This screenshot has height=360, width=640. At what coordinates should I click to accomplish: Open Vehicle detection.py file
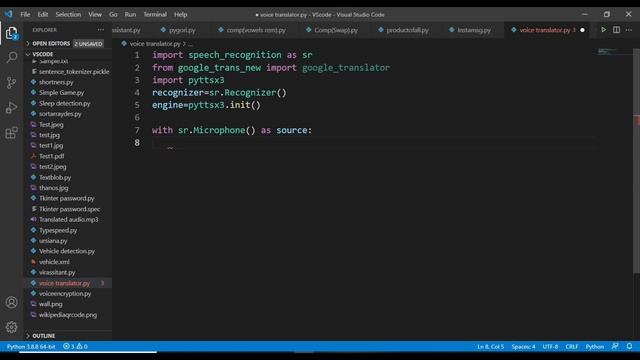[x=67, y=251]
